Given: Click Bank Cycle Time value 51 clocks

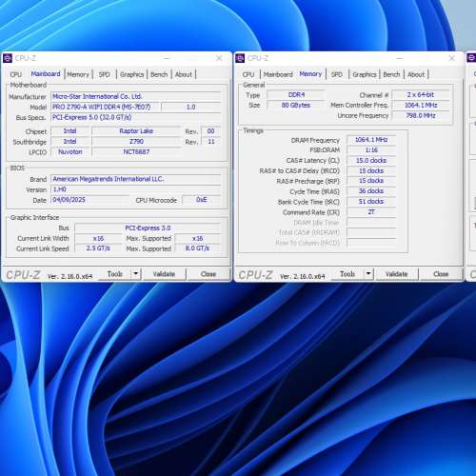Looking at the screenshot, I should click(x=371, y=202).
